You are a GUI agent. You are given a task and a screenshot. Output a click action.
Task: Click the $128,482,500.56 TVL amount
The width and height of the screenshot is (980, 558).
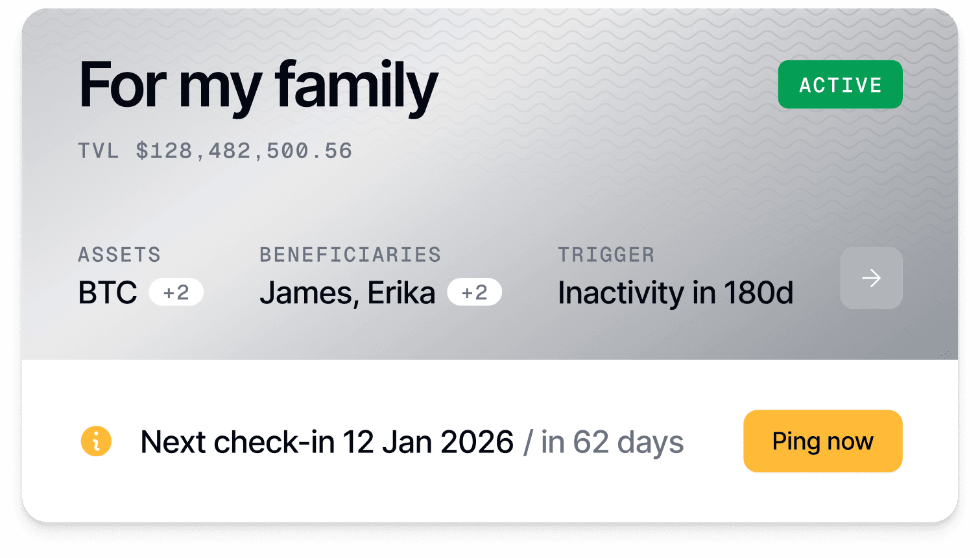(244, 151)
